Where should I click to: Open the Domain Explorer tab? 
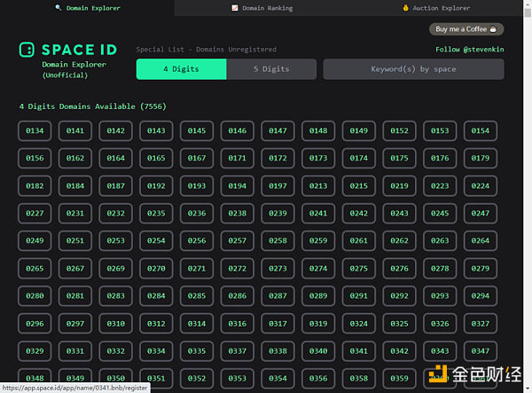click(87, 8)
